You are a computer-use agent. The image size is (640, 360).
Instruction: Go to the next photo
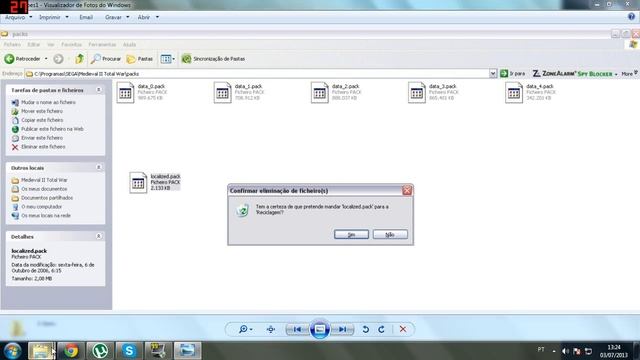[342, 329]
